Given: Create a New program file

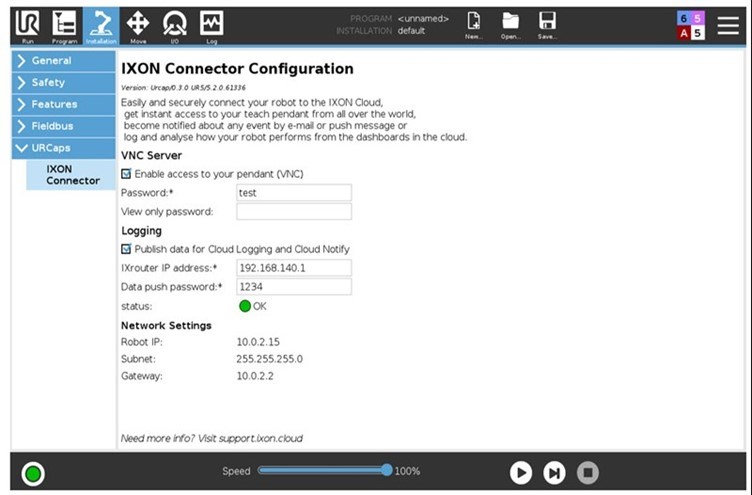Looking at the screenshot, I should tap(474, 26).
